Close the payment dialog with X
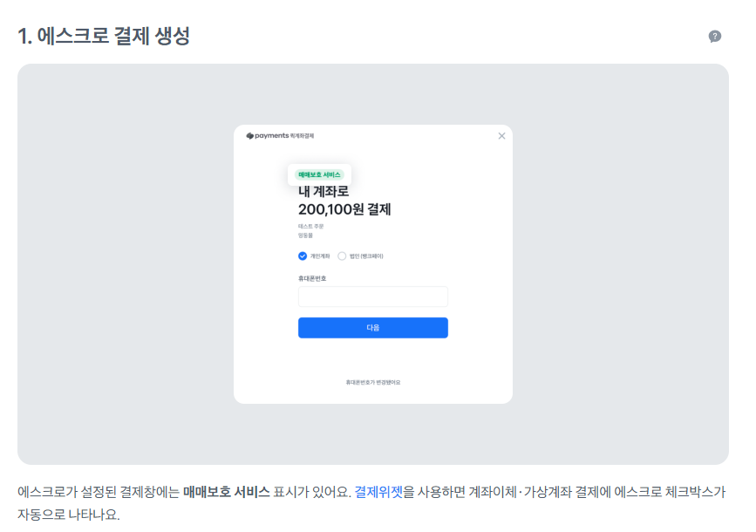Image resolution: width=756 pixels, height=532 pixels. pos(501,136)
